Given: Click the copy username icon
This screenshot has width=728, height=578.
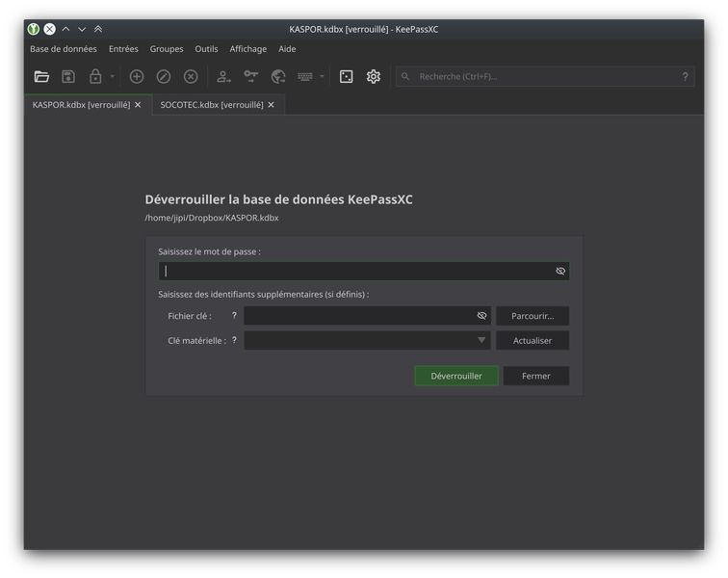Looking at the screenshot, I should [x=223, y=77].
